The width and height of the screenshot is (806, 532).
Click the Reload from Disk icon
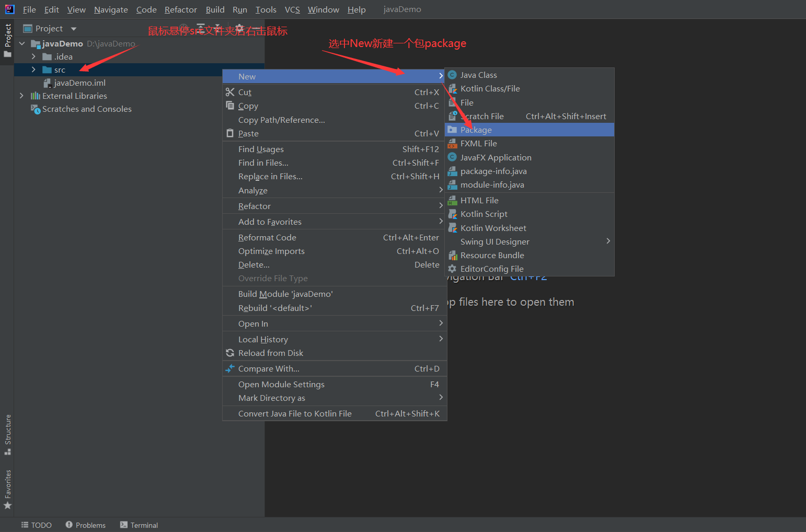tap(230, 353)
